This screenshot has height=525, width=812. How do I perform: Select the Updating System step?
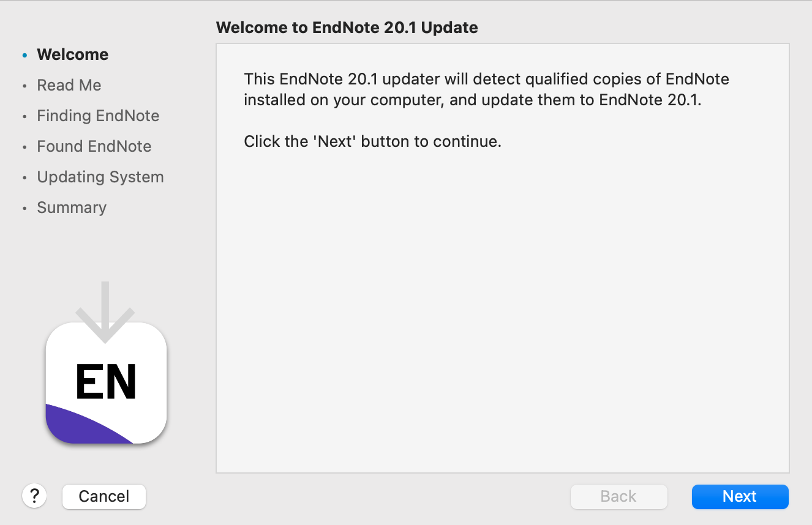pos(100,177)
